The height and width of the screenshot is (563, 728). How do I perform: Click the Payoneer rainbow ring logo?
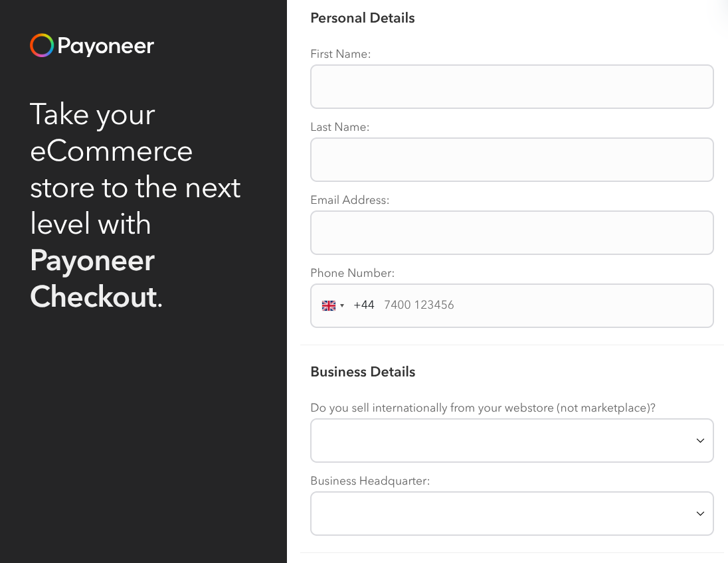point(42,46)
